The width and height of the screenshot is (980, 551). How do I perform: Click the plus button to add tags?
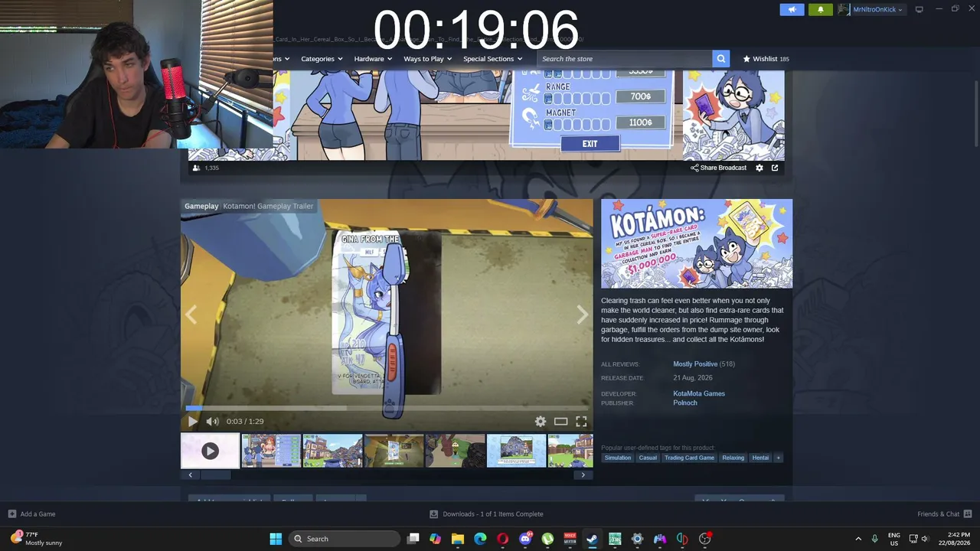778,458
